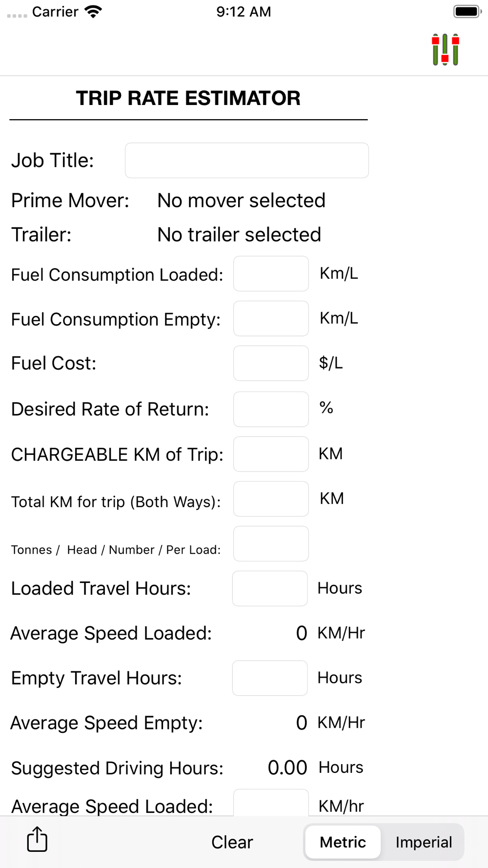
Task: Tap the Loaded Travel Hours field
Action: (270, 589)
